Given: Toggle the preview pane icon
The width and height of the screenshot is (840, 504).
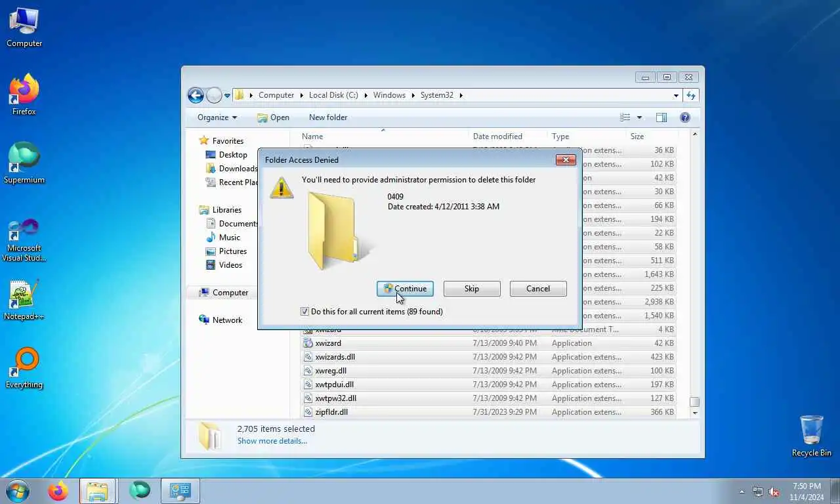Looking at the screenshot, I should (x=661, y=117).
